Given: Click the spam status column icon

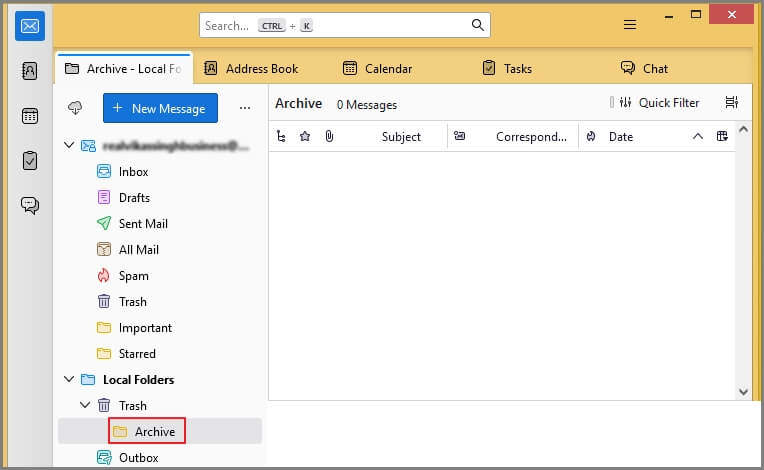Looking at the screenshot, I should pos(591,136).
